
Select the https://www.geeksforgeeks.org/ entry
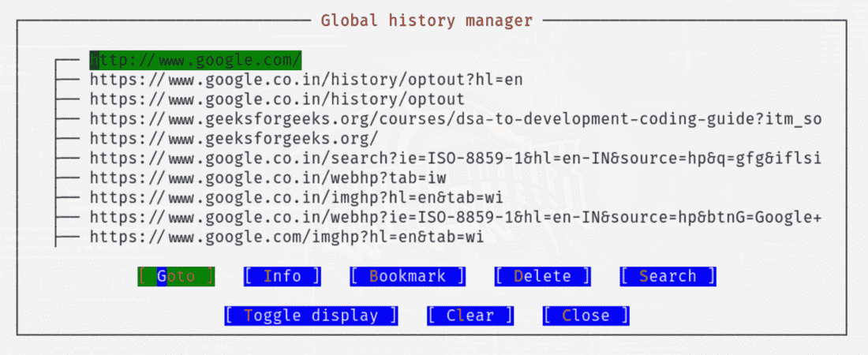click(234, 139)
